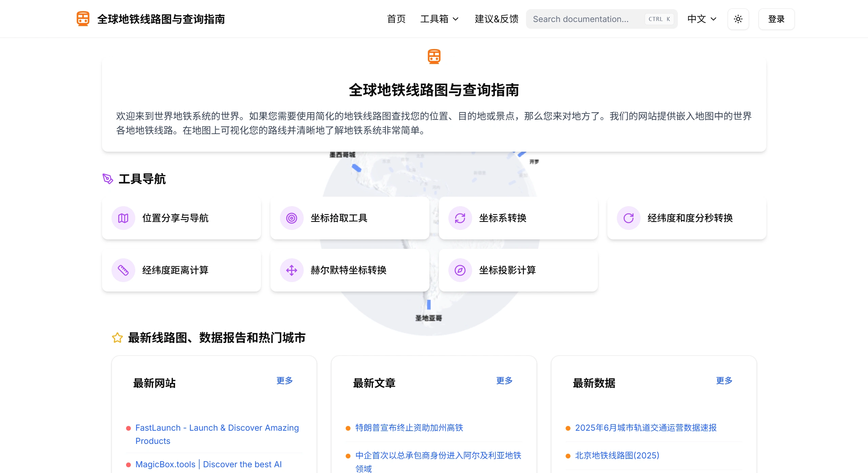Screen dimensions: 868x473
Task: Click the 登录 button
Action: 776,19
